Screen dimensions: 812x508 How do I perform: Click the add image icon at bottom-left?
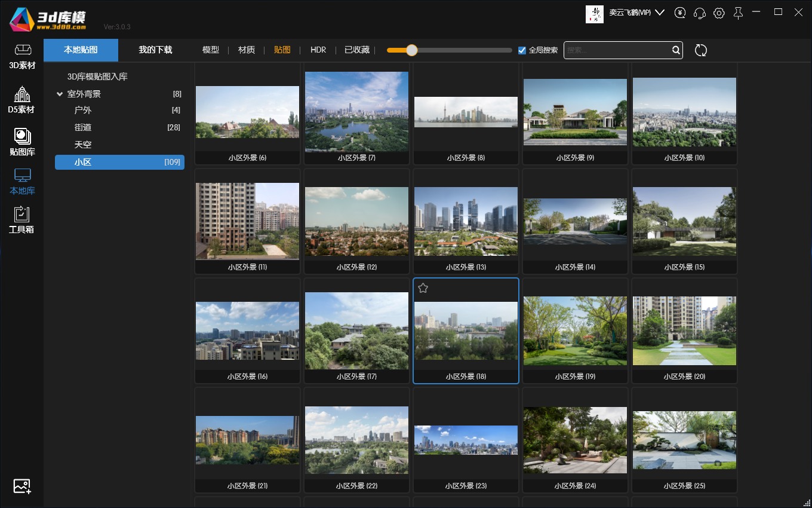click(22, 486)
